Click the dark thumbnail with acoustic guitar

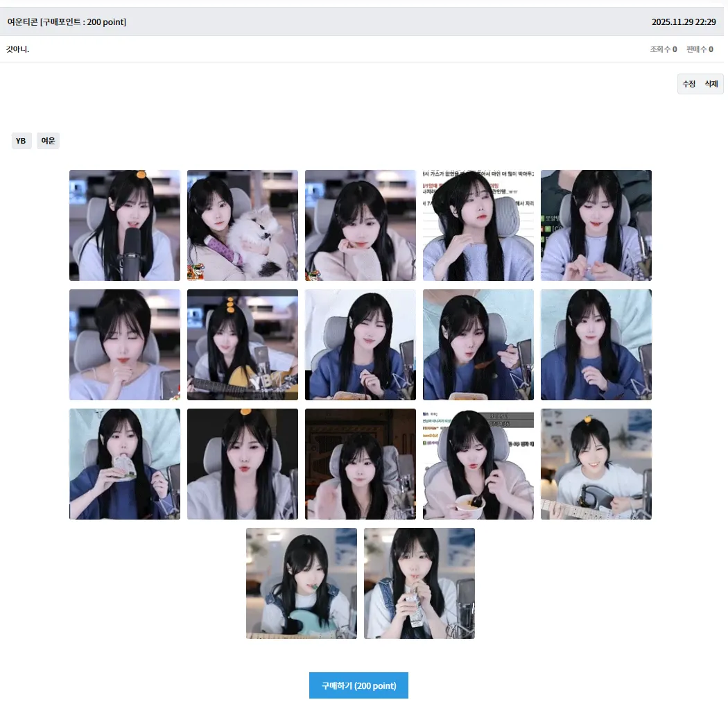pyautogui.click(x=243, y=345)
